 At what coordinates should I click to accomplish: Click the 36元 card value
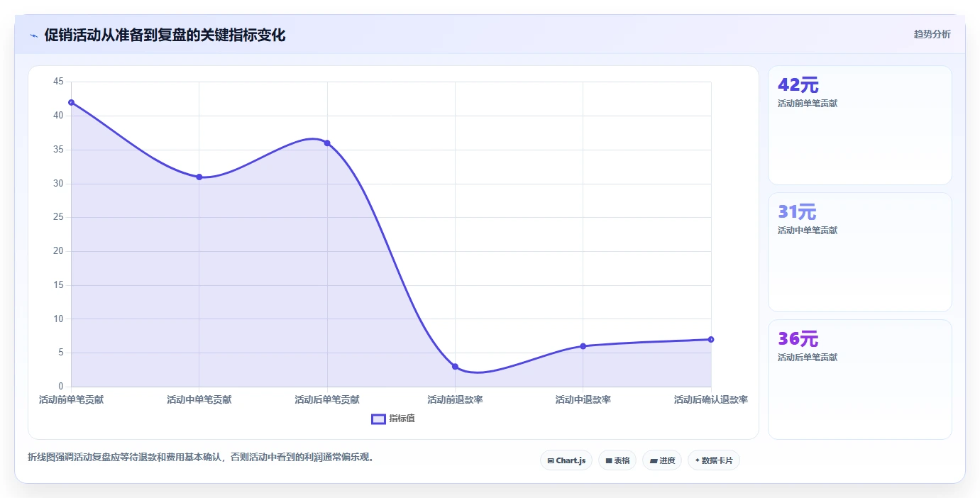798,339
